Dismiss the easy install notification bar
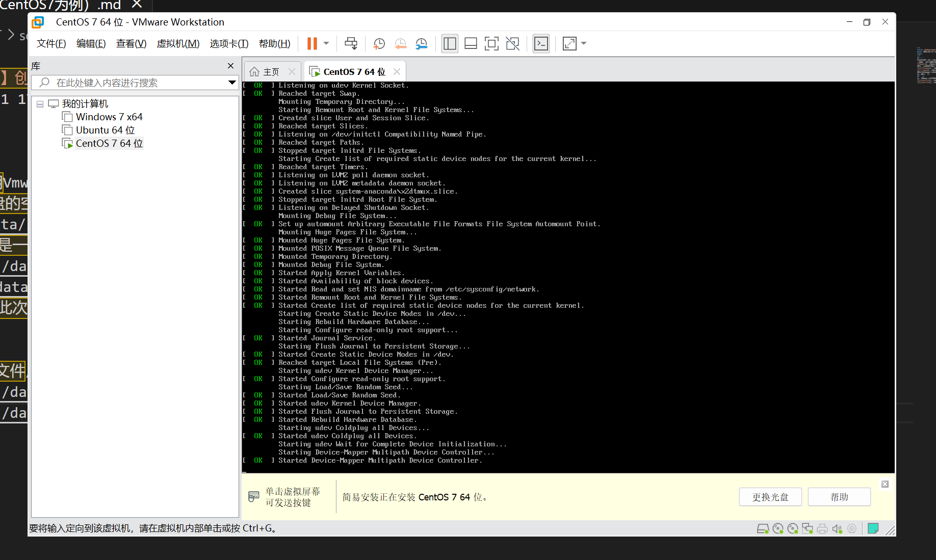This screenshot has height=560, width=936. [885, 484]
